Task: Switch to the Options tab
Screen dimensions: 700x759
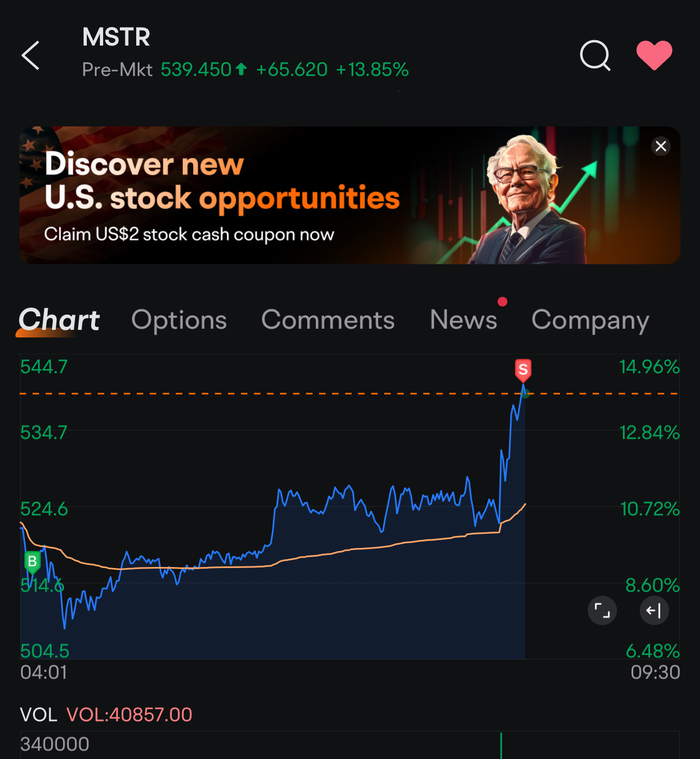Action: click(179, 320)
